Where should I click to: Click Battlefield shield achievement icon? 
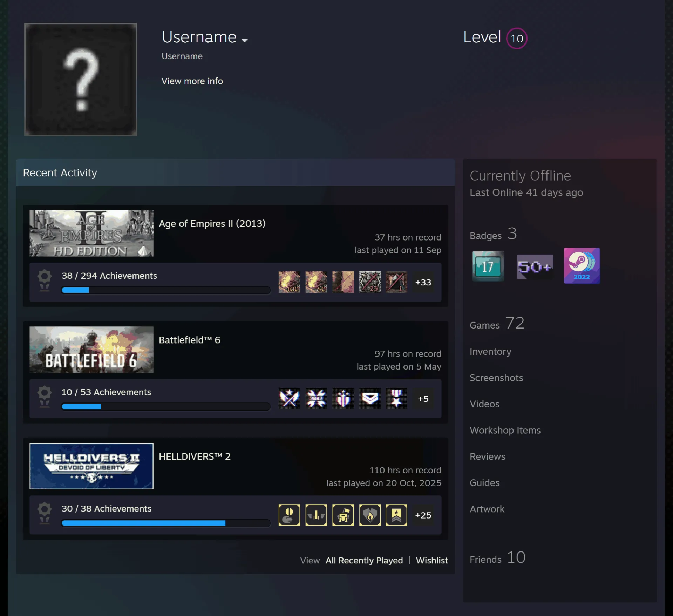[x=343, y=398]
